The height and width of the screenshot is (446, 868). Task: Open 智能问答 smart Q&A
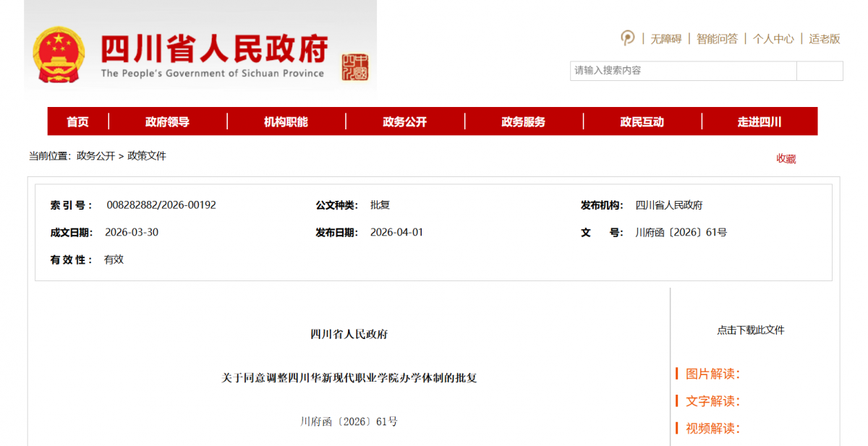[x=717, y=39]
